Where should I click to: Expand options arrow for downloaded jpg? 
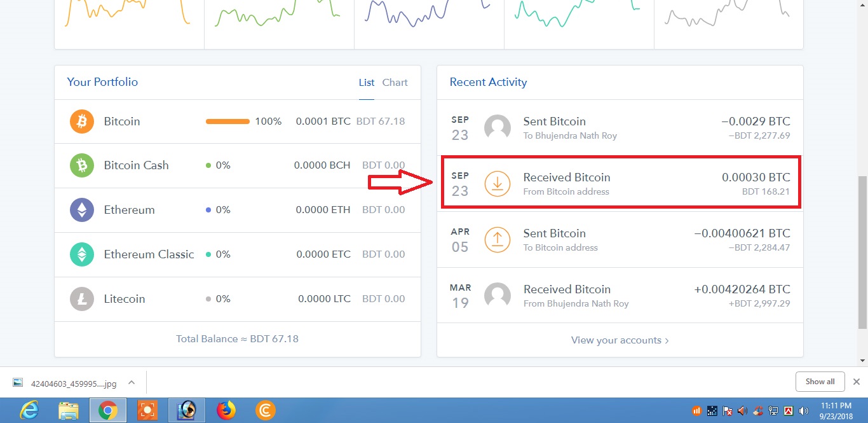pos(132,382)
